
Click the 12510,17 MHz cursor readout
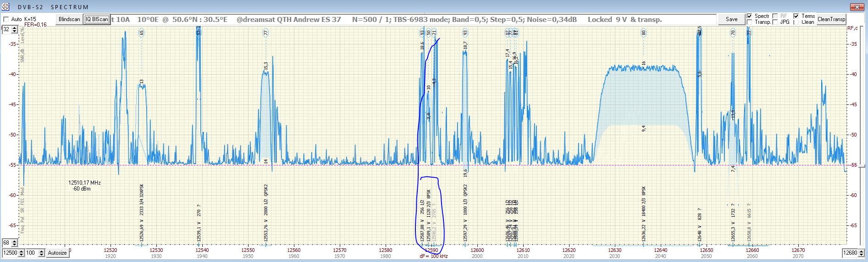(x=84, y=186)
